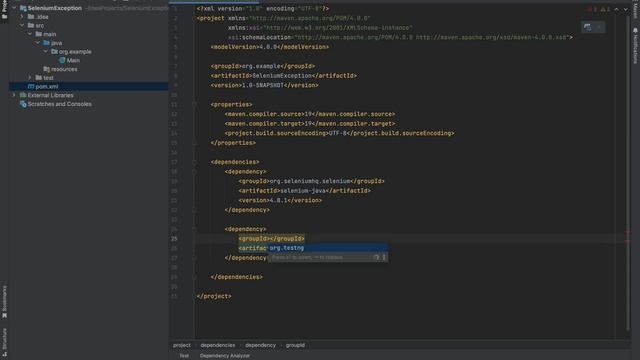
Task: Open the Structure tool window tab
Action: 4,342
